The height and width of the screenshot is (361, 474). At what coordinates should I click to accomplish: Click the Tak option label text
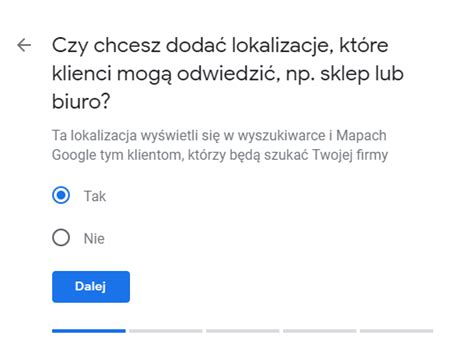(95, 196)
